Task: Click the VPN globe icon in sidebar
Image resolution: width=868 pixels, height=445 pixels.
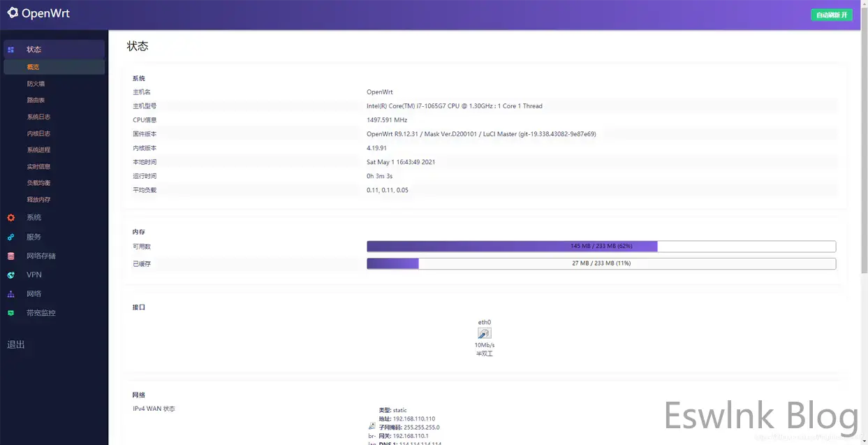Action: coord(11,275)
